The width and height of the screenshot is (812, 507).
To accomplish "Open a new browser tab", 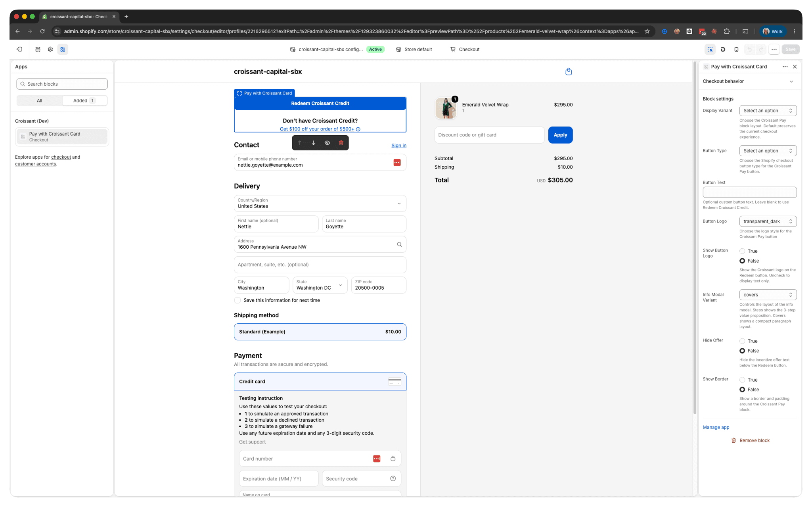I will [126, 17].
